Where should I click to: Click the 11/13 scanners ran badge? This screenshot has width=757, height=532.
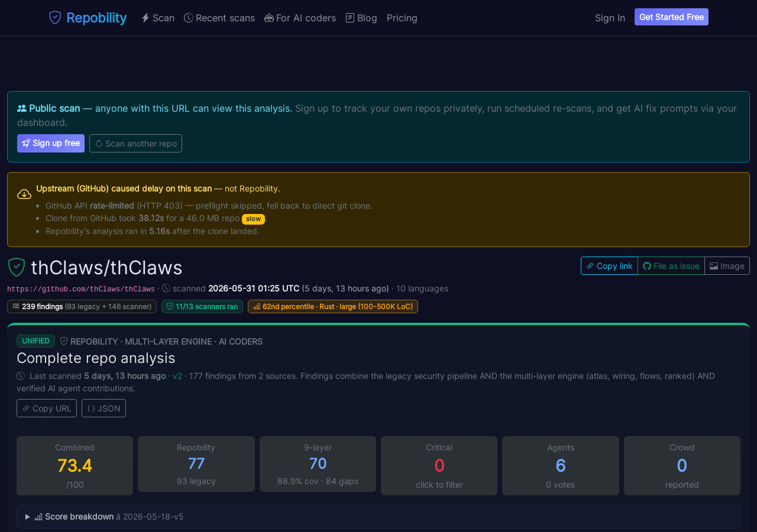pyautogui.click(x=202, y=306)
